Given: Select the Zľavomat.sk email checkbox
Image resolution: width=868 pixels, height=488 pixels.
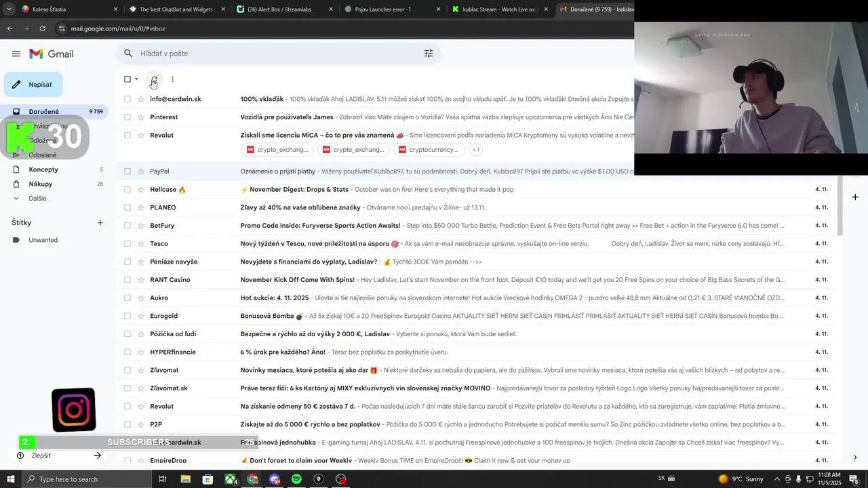Looking at the screenshot, I should click(127, 388).
